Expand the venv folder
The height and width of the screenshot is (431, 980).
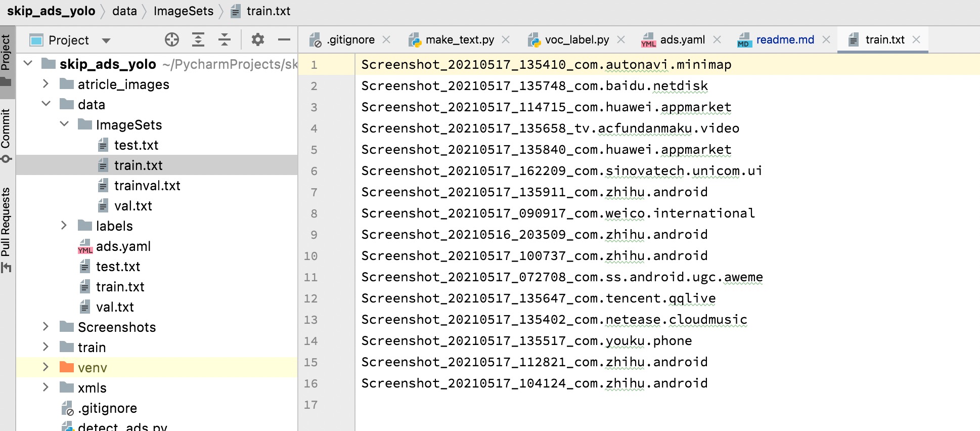[46, 367]
